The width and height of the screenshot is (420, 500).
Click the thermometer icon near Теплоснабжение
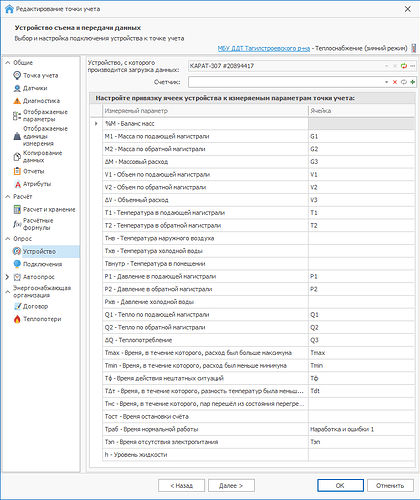pos(414,48)
